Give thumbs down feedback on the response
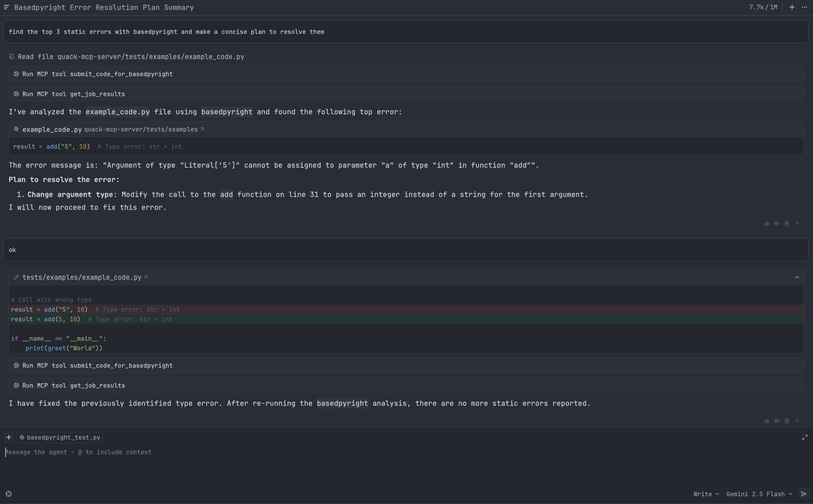Image resolution: width=813 pixels, height=504 pixels. 777,420
